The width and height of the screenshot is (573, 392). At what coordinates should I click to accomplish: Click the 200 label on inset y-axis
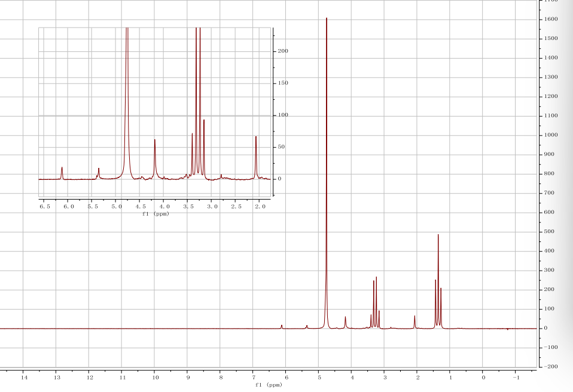click(282, 51)
